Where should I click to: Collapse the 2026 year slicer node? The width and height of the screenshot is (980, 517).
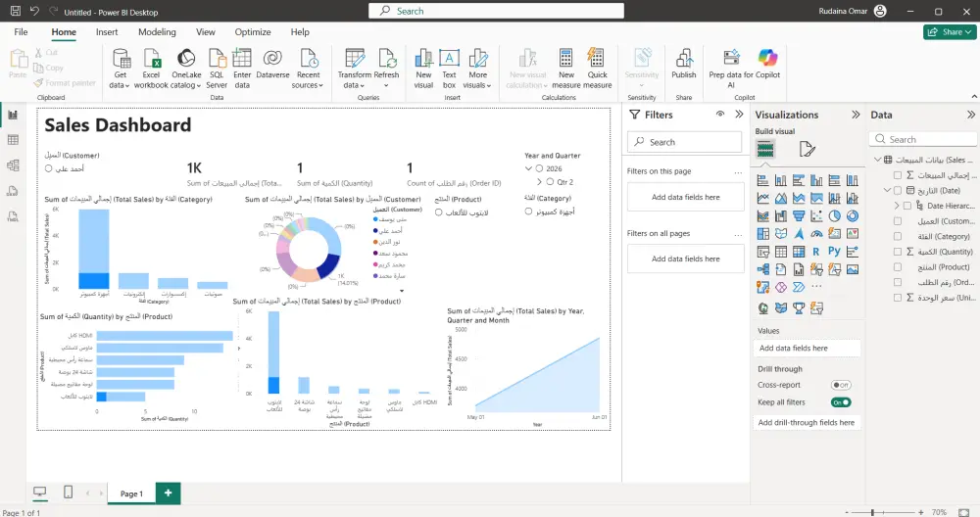[x=529, y=168]
